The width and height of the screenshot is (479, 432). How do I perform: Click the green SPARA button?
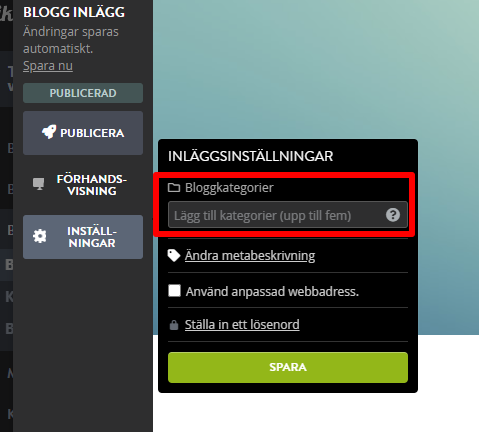pyautogui.click(x=288, y=367)
